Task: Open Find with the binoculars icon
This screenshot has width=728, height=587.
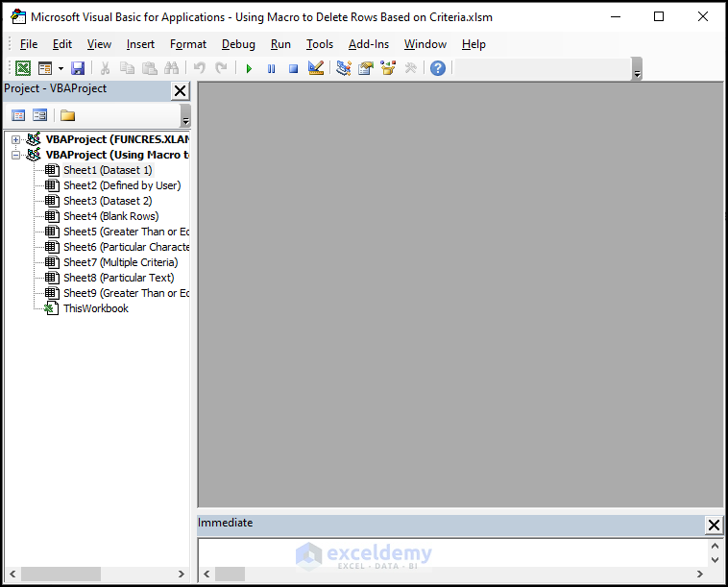Action: (x=171, y=68)
